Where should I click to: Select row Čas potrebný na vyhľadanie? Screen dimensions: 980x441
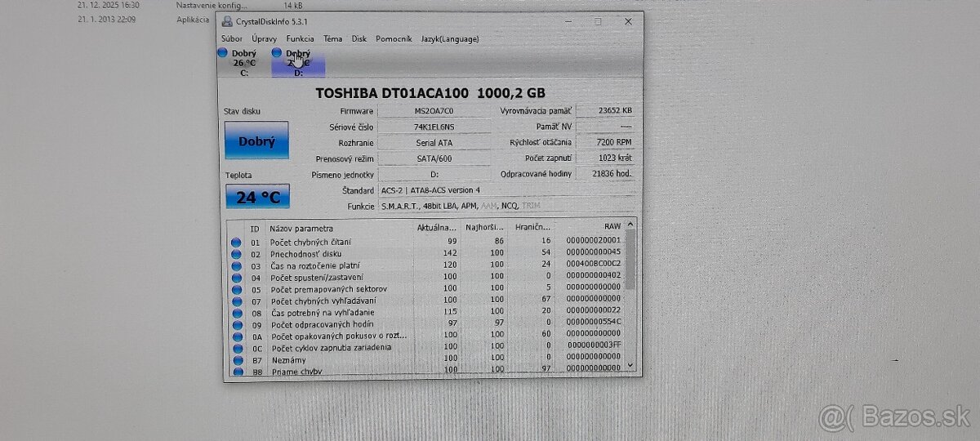[425, 312]
